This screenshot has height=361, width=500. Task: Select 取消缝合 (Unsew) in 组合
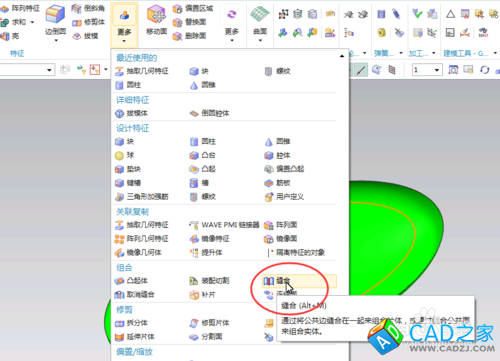tap(135, 295)
